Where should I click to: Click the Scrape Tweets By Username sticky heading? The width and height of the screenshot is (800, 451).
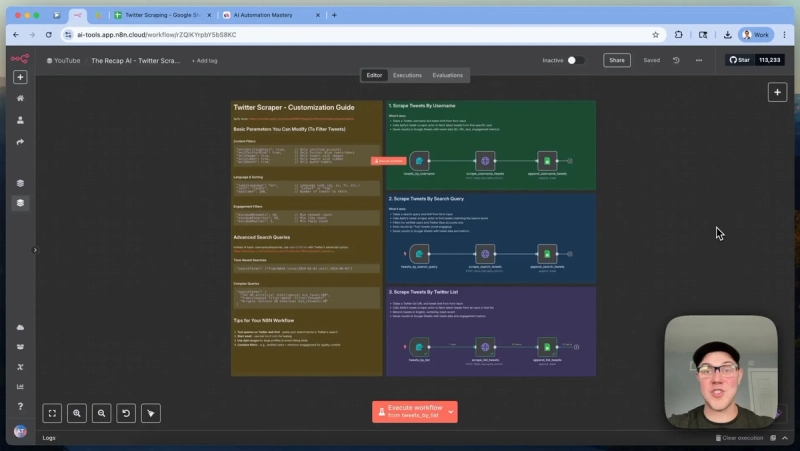(422, 106)
